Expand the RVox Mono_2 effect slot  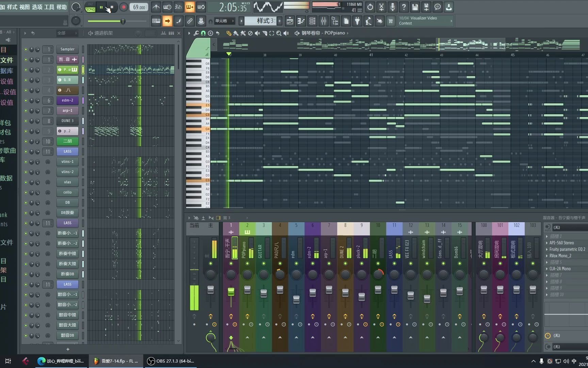pos(547,256)
